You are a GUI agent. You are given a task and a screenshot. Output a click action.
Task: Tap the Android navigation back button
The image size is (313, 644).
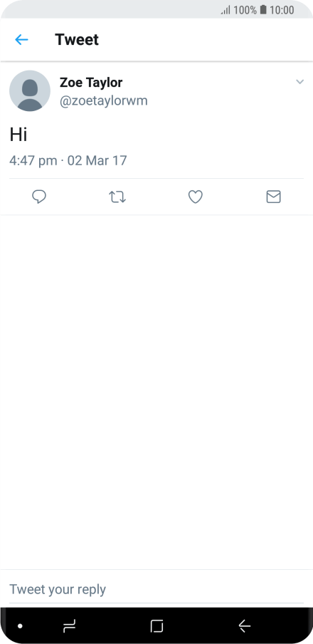[x=245, y=626]
